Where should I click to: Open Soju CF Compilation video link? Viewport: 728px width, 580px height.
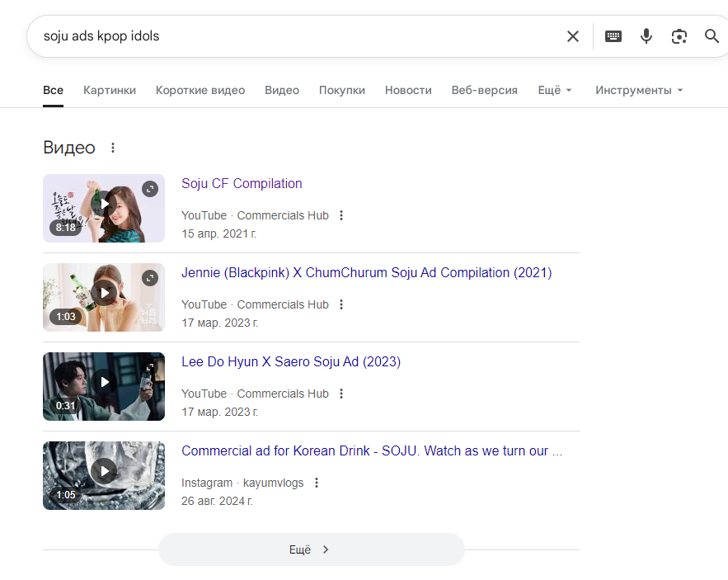click(242, 184)
